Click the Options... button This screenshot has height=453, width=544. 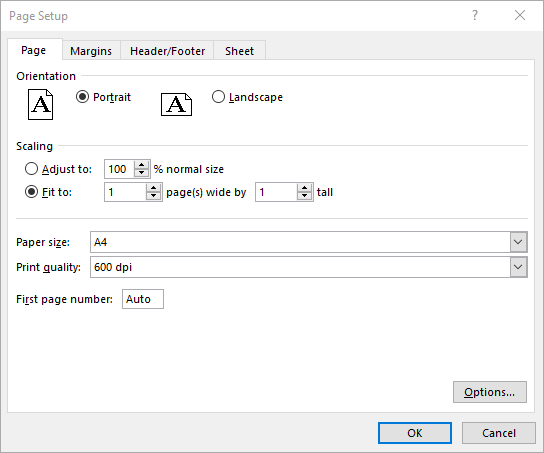(x=490, y=392)
